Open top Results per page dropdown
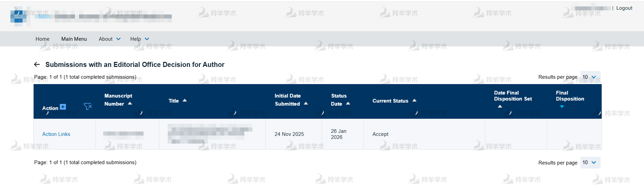 590,77
